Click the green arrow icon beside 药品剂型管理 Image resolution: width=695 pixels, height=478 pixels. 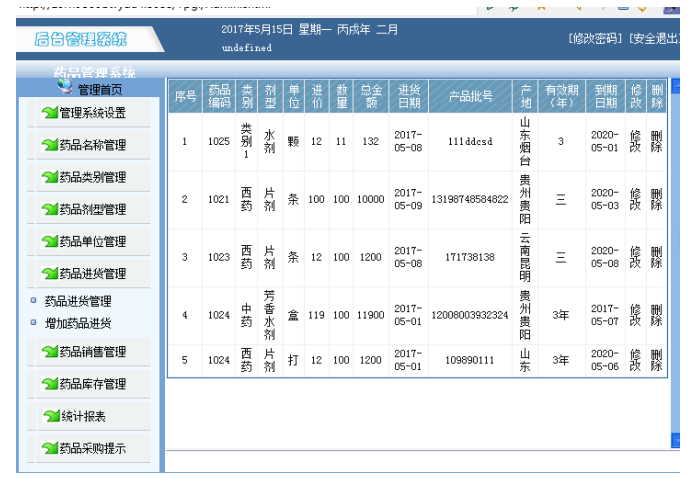click(x=50, y=209)
